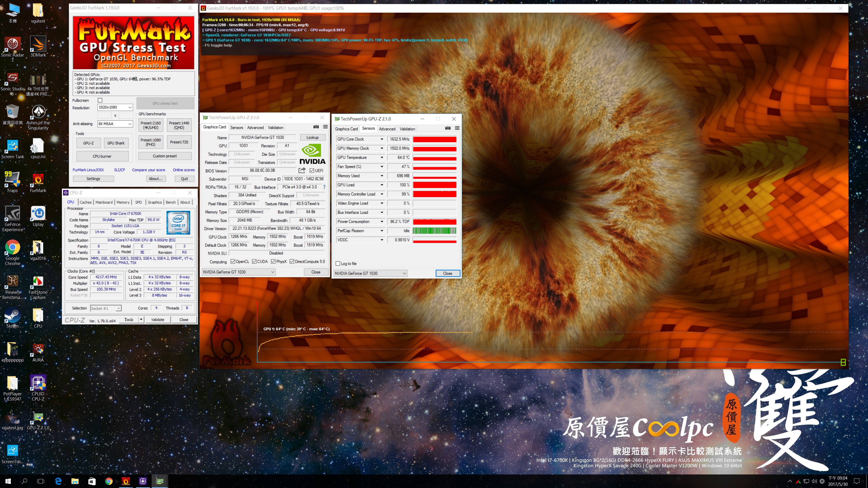
Task: Open the CPU-Z Tools dropdown arrow
Action: click(141, 319)
